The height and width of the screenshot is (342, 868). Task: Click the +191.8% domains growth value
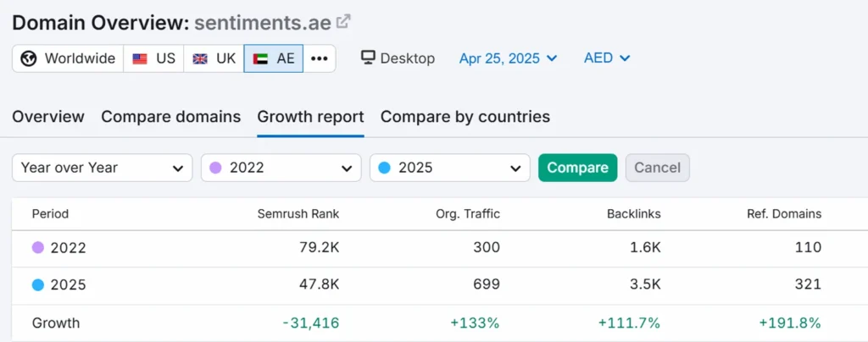(x=790, y=323)
